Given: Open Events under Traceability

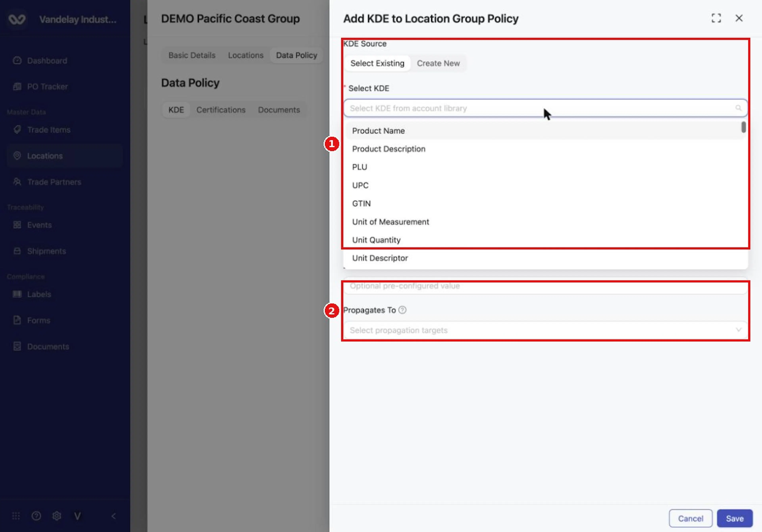Looking at the screenshot, I should click(x=32, y=225).
